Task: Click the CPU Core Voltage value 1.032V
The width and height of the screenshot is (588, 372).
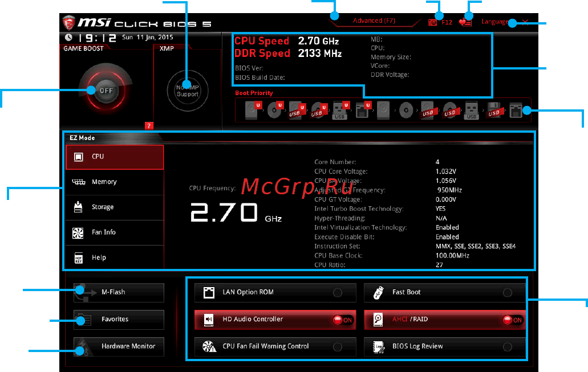Action: point(446,171)
